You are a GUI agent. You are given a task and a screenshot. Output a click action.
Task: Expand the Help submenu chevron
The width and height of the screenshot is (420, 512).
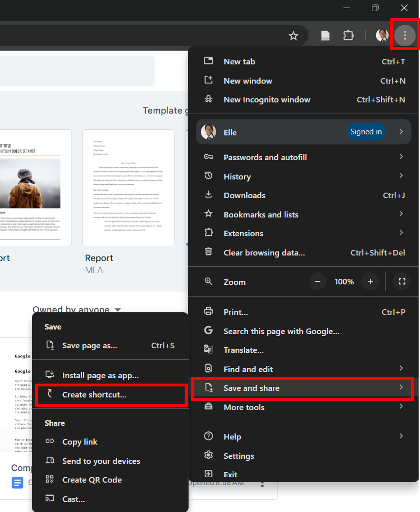pyautogui.click(x=401, y=436)
